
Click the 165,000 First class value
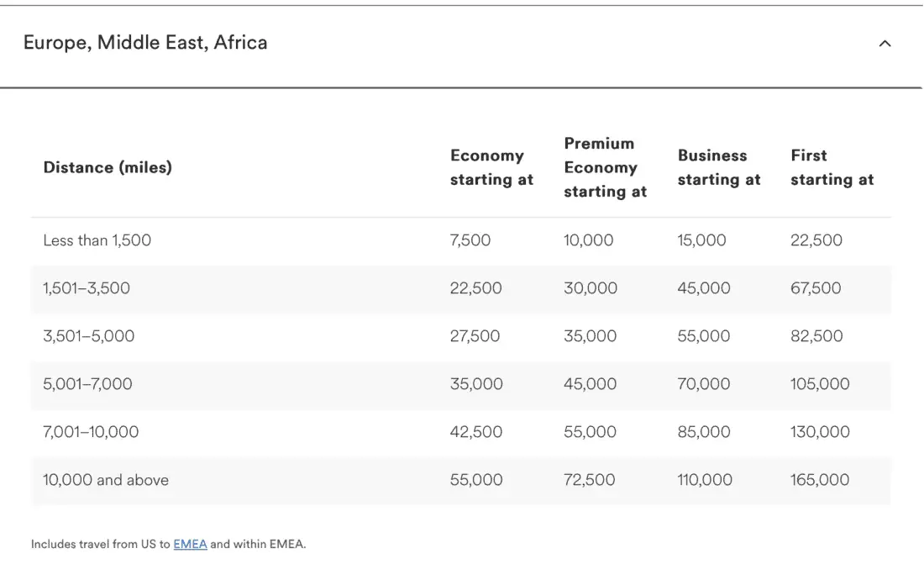pyautogui.click(x=820, y=480)
